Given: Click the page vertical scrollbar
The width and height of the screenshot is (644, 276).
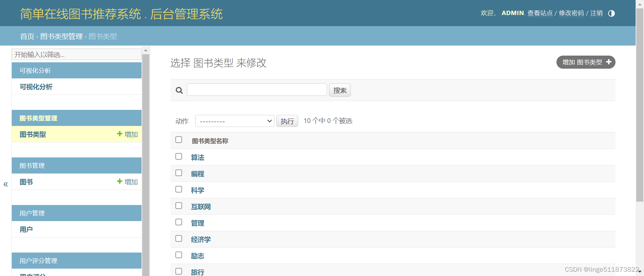Looking at the screenshot, I should (640, 105).
